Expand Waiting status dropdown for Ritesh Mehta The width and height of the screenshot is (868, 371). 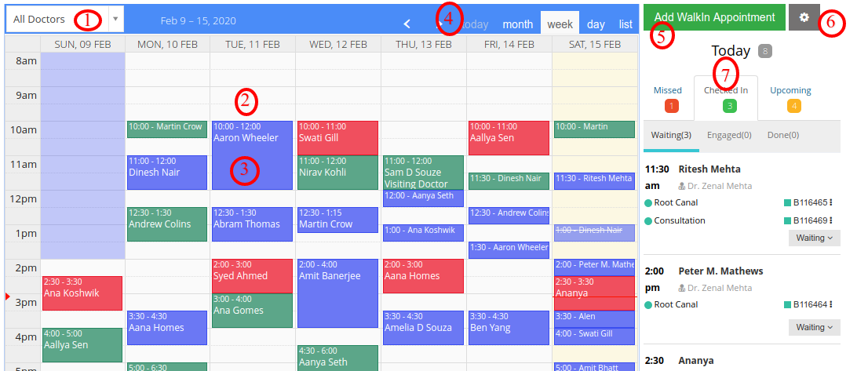point(815,238)
